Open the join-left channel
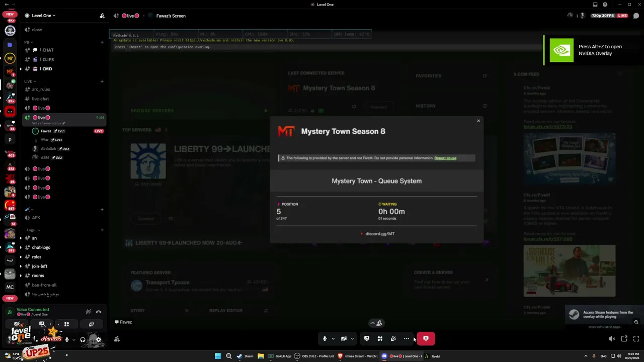The width and height of the screenshot is (644, 362). [x=64, y=266]
